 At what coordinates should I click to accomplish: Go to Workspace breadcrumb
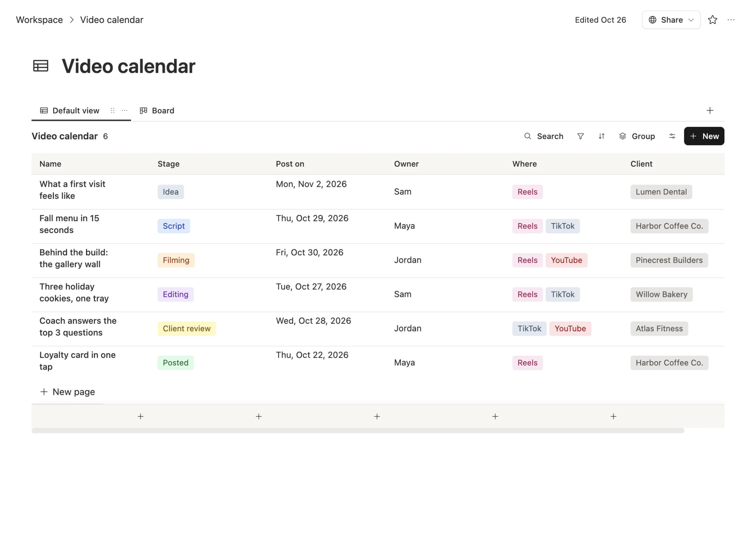click(39, 20)
